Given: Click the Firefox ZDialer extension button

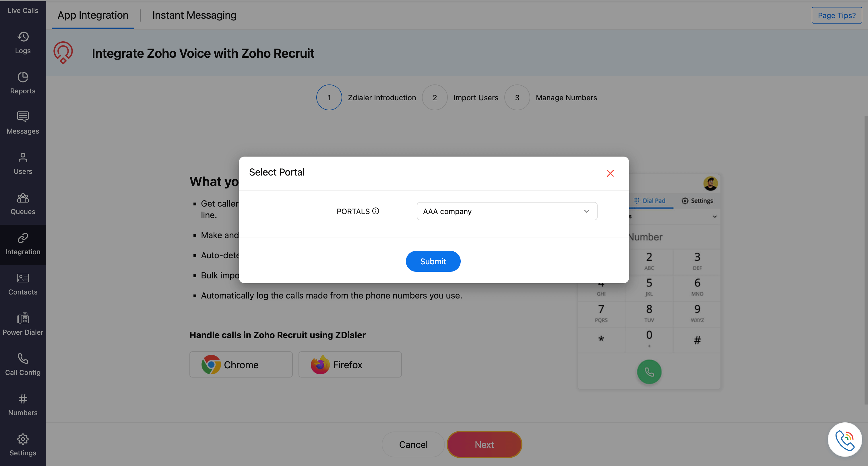Looking at the screenshot, I should coord(350,365).
